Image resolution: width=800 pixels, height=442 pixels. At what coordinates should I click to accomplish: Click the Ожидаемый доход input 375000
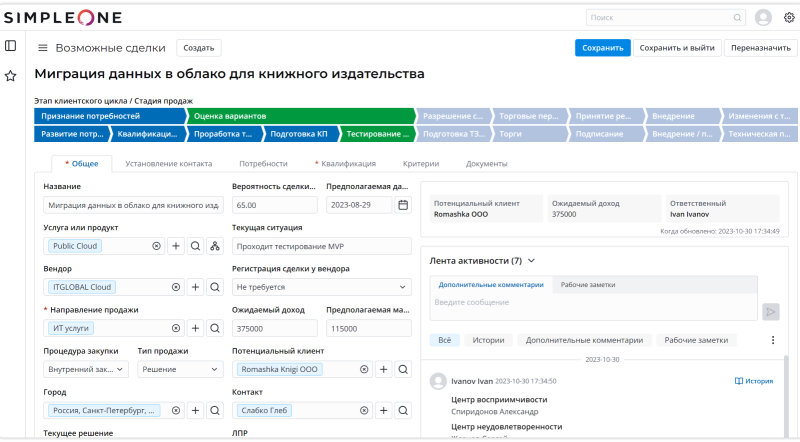pyautogui.click(x=274, y=328)
